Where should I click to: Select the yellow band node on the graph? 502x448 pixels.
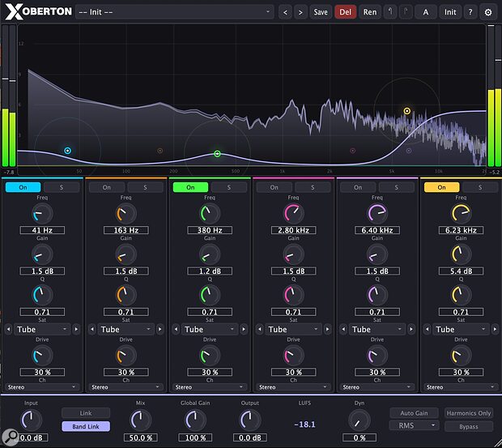click(407, 111)
